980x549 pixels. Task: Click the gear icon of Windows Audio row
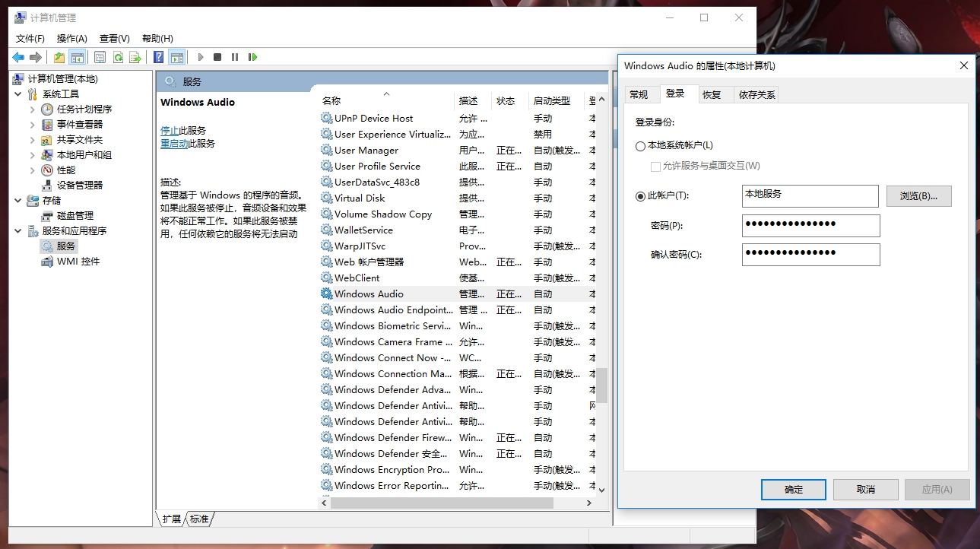[x=327, y=294]
